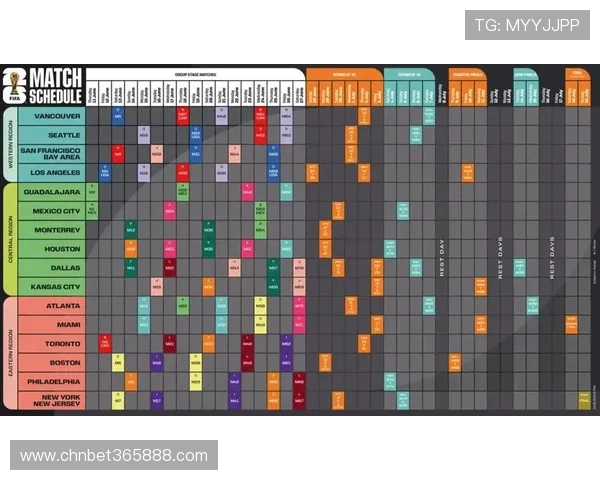The image size is (600, 480).
Task: Click the San Francisco Bay Area row label
Action: (x=52, y=154)
